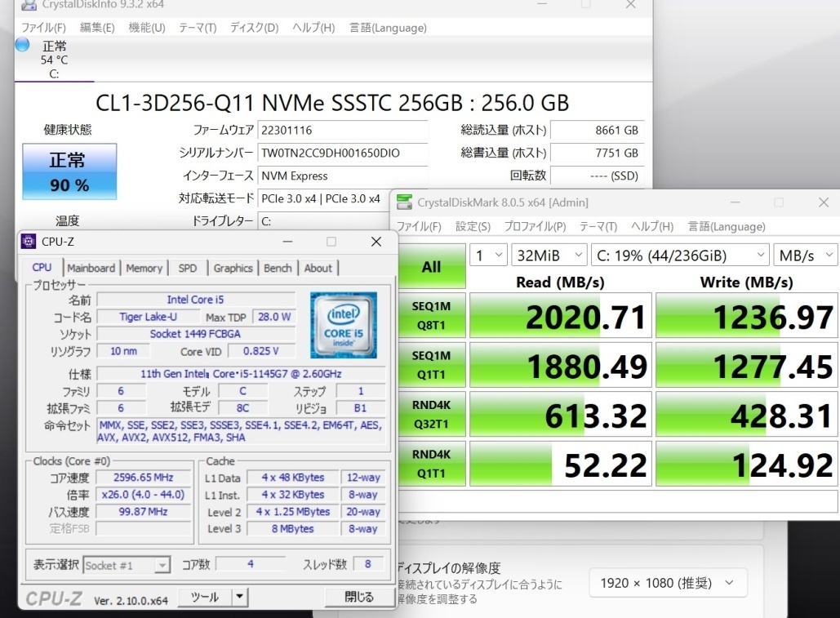Open 言語(Language) menu in CrystalDiskInfo

pyautogui.click(x=388, y=27)
